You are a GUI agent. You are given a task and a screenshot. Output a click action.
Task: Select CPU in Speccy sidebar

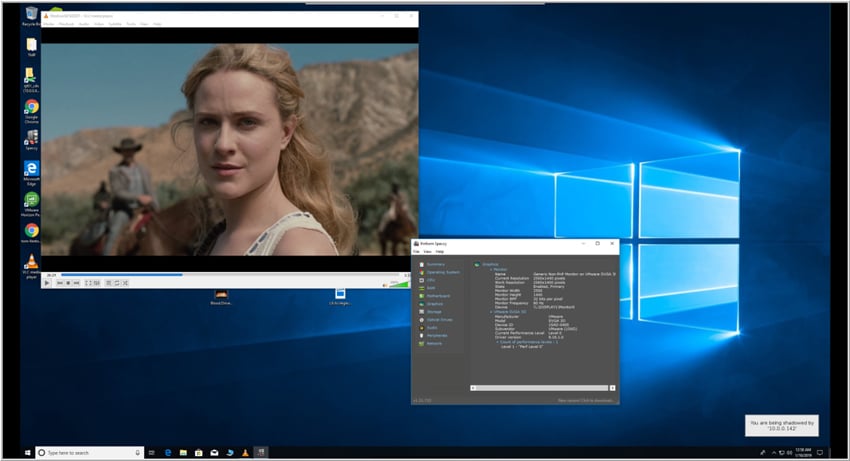click(431, 280)
